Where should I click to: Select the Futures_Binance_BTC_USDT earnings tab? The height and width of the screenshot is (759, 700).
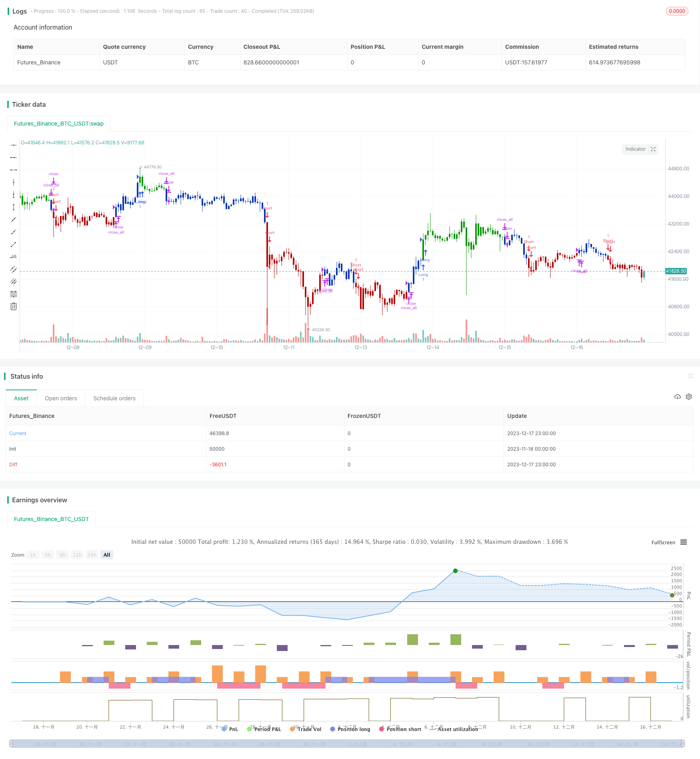pos(51,519)
